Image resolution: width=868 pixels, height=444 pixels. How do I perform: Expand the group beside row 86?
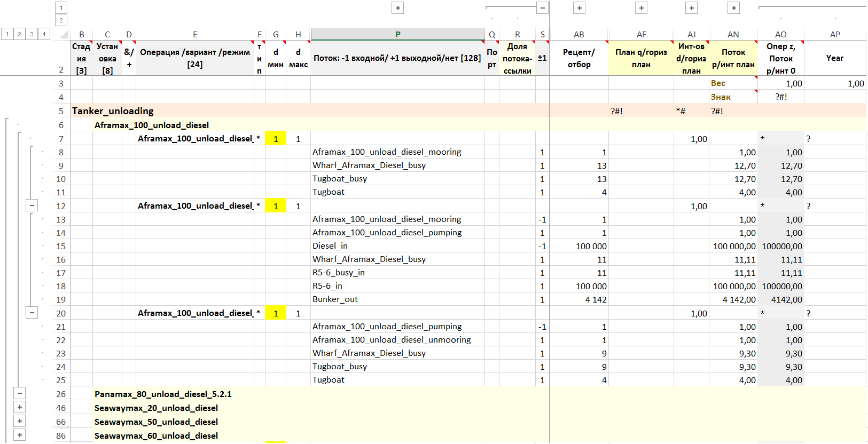(20, 435)
